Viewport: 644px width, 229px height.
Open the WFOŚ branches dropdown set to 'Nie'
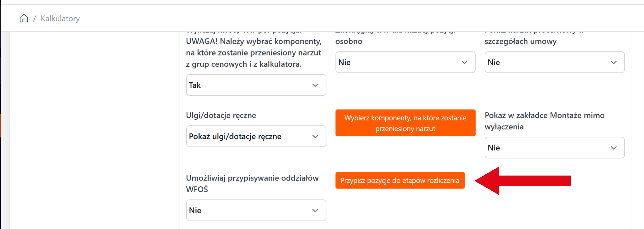tap(256, 210)
